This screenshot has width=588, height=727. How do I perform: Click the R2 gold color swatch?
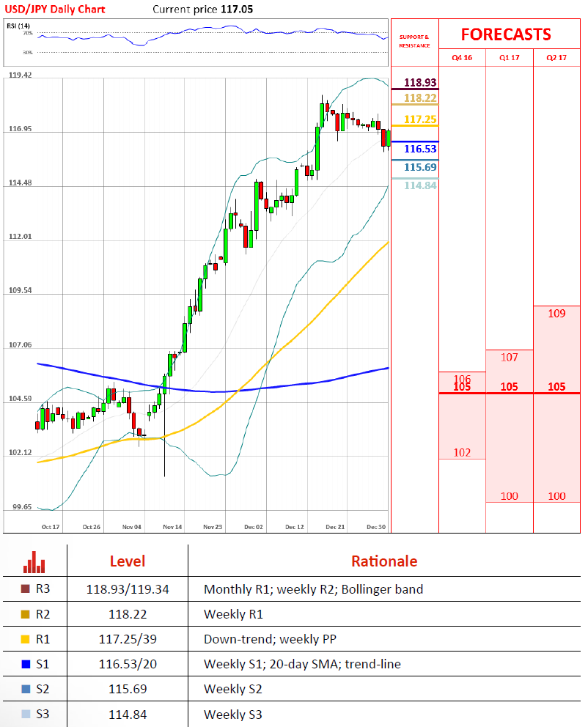point(26,614)
